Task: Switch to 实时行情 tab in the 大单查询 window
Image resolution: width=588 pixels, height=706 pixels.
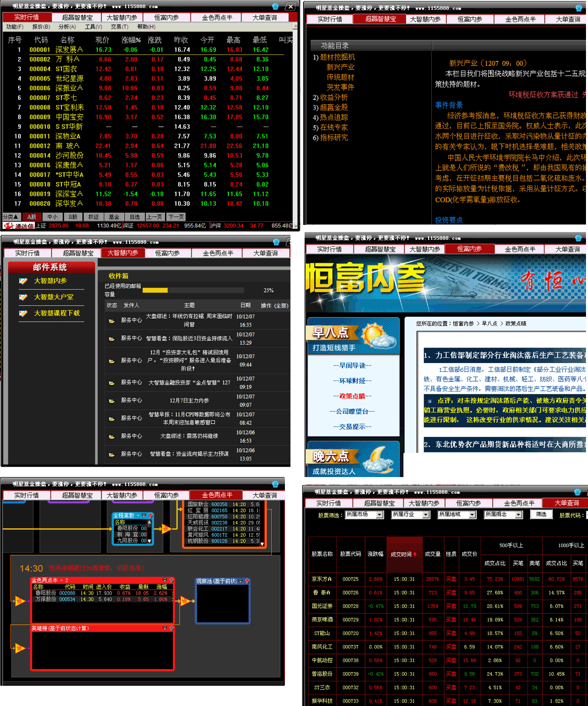Action: coord(329,503)
